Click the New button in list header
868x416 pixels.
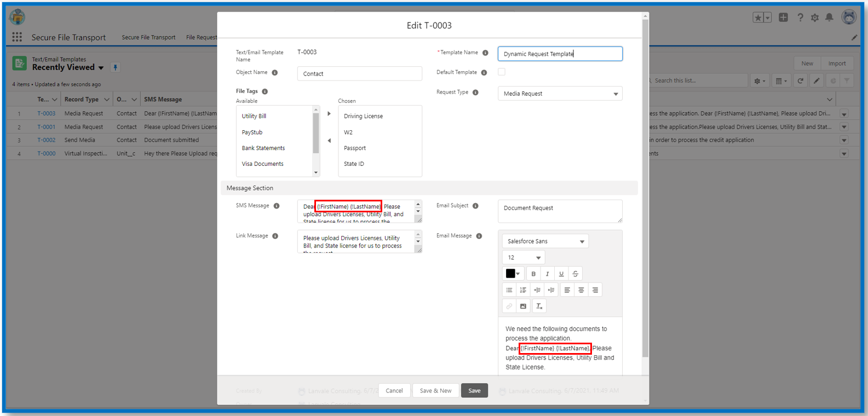pos(807,63)
